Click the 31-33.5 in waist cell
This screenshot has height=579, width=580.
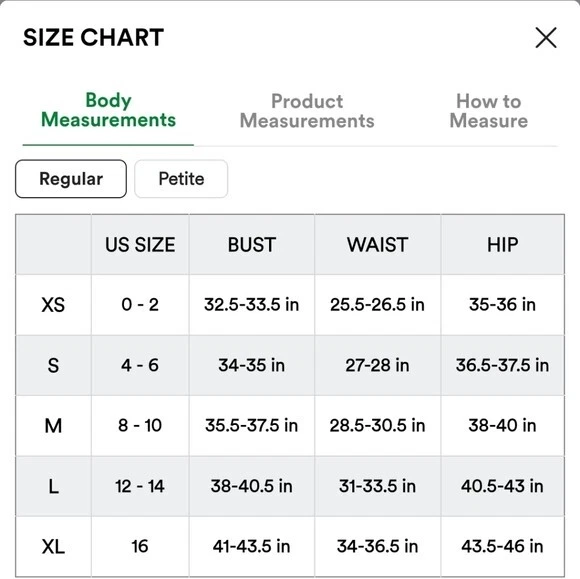[378, 486]
